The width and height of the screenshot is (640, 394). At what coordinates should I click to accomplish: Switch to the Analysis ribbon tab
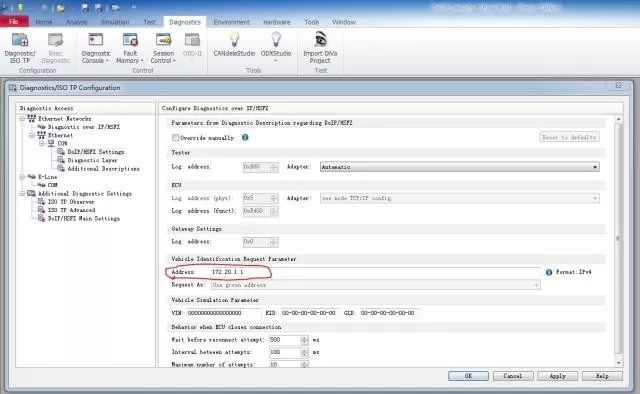(76, 22)
